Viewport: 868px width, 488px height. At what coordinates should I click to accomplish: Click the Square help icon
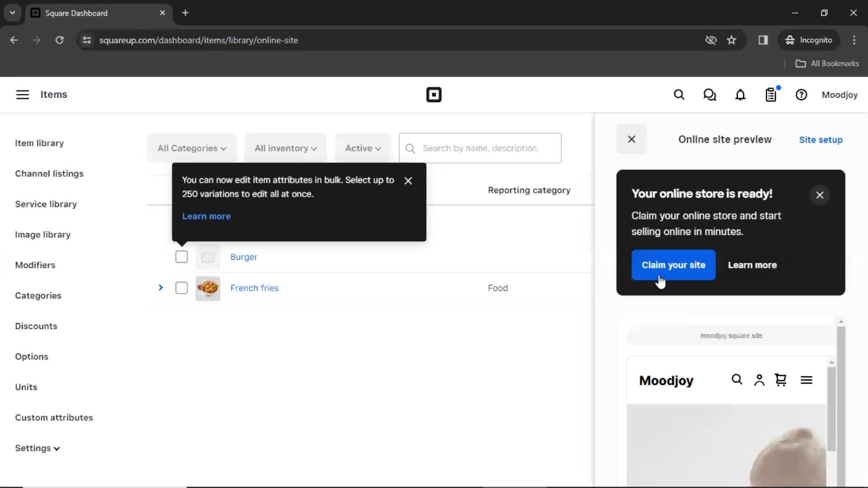click(x=801, y=95)
